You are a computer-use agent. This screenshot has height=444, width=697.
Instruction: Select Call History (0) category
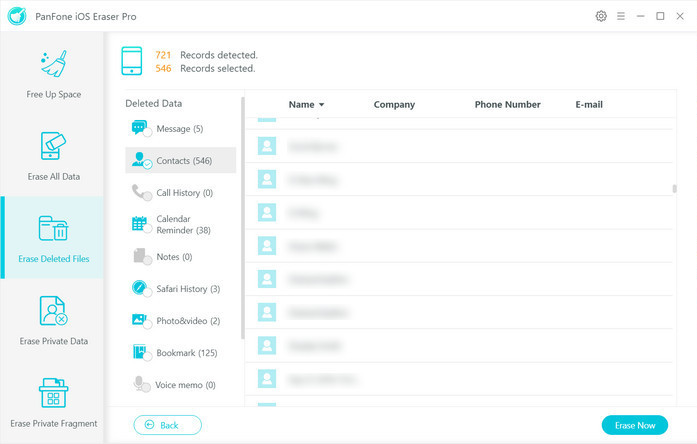(180, 192)
